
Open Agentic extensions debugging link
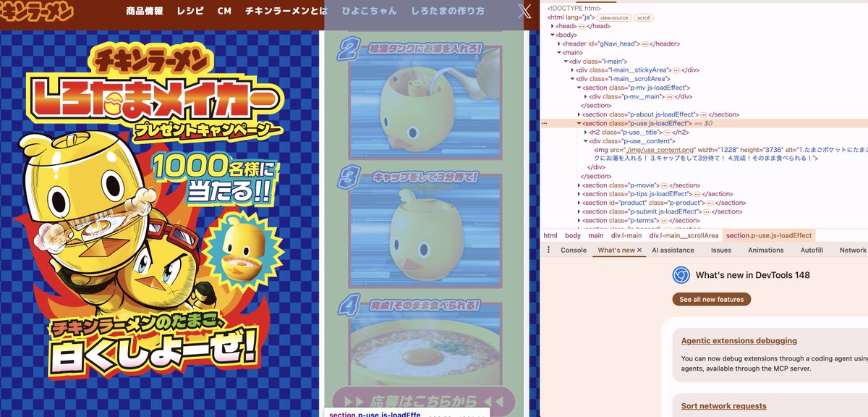point(739,340)
